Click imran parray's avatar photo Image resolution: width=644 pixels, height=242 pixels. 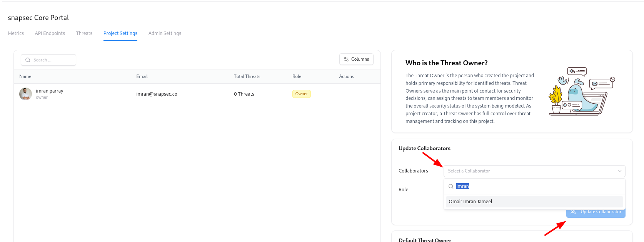tap(26, 94)
